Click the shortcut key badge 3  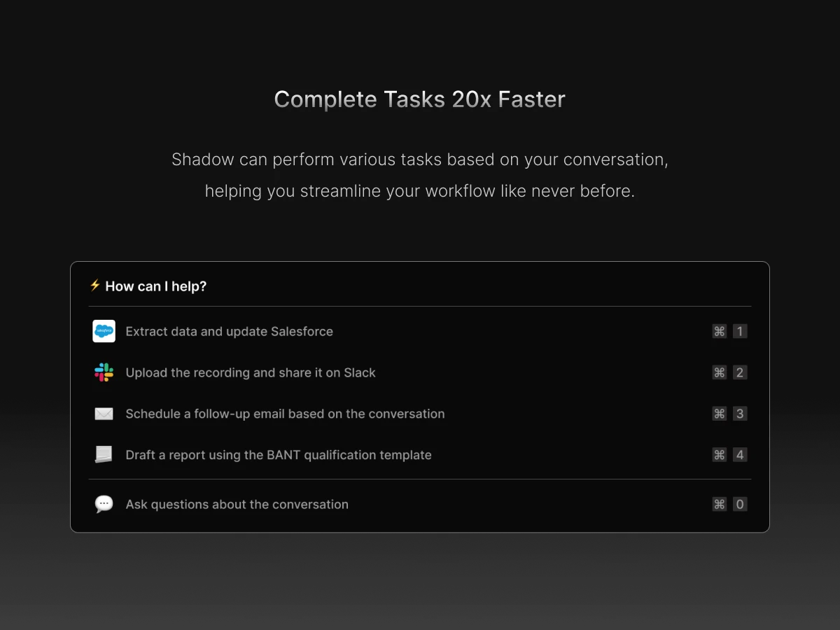pyautogui.click(x=740, y=414)
